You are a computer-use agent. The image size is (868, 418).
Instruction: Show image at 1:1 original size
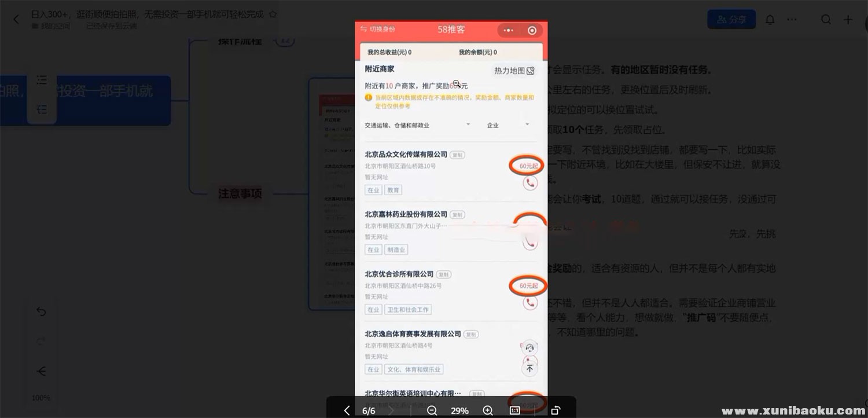pyautogui.click(x=514, y=410)
